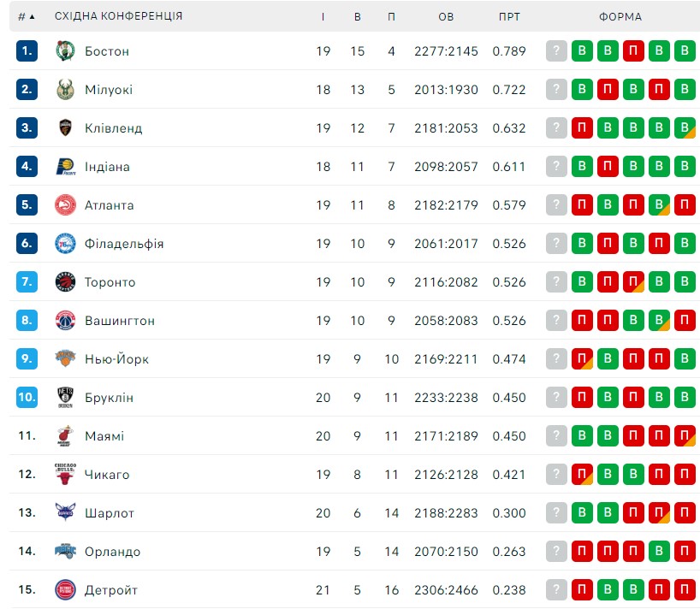The image size is (700, 609).
Task: Sort table by the # rank column
Action: (x=26, y=17)
